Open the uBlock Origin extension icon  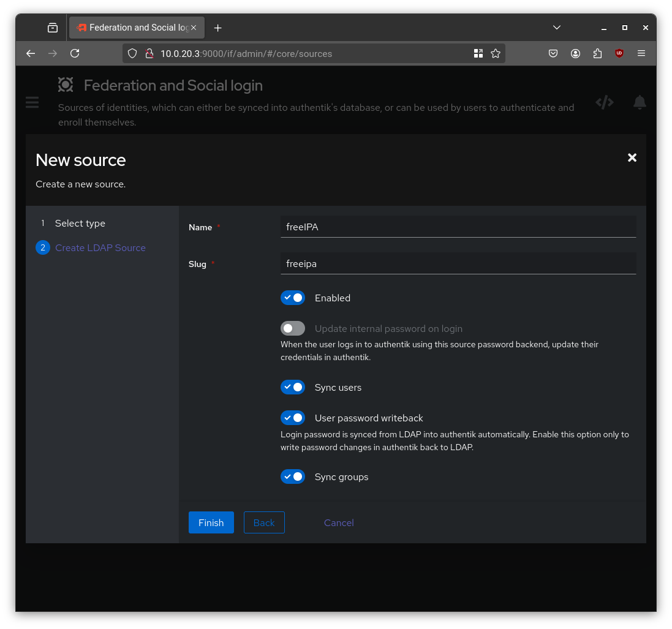pyautogui.click(x=619, y=53)
